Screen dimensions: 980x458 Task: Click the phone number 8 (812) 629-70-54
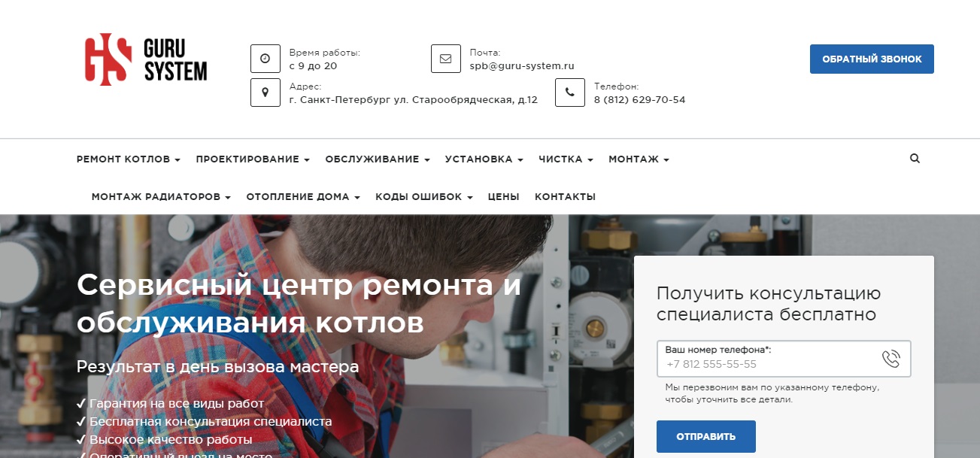[x=639, y=100]
